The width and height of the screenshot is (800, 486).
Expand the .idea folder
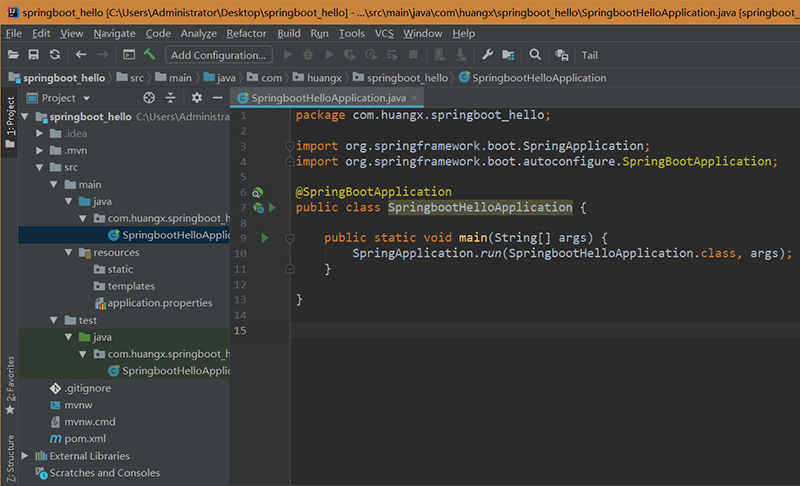[x=40, y=133]
